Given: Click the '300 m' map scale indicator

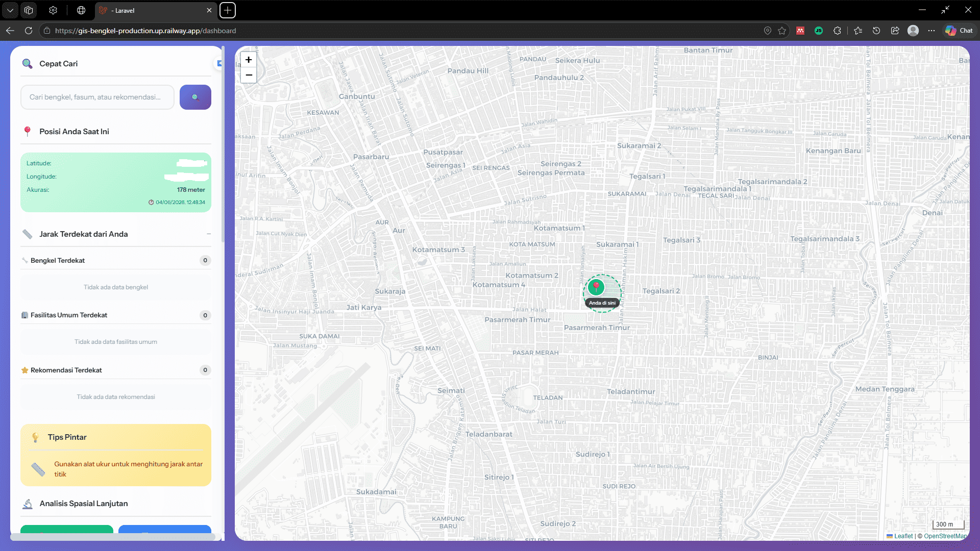Looking at the screenshot, I should [x=948, y=524].
